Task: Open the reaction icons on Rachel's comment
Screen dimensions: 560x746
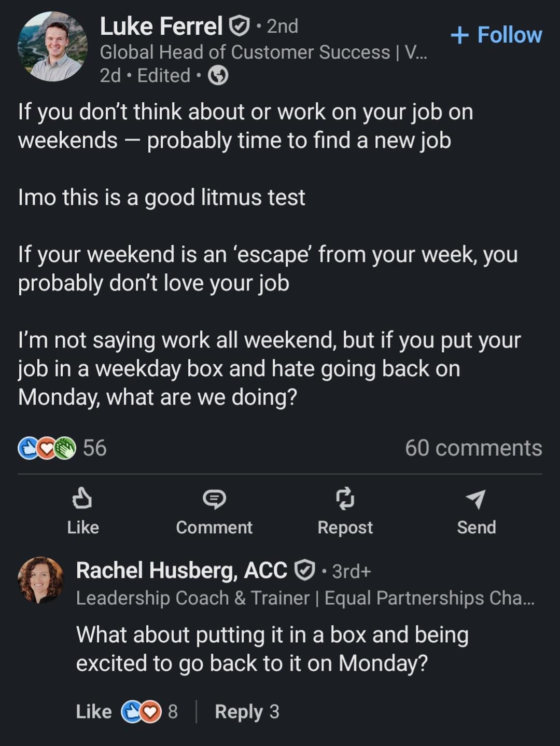Action: click(x=142, y=712)
